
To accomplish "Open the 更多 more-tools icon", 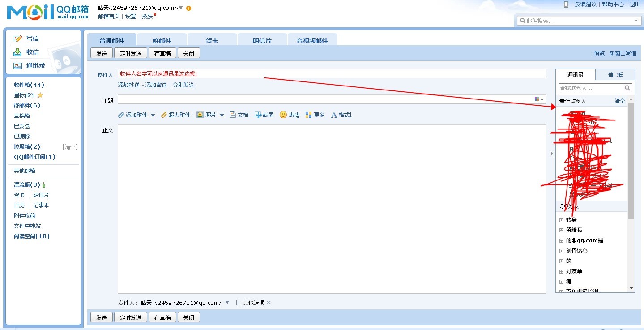I will click(x=314, y=115).
